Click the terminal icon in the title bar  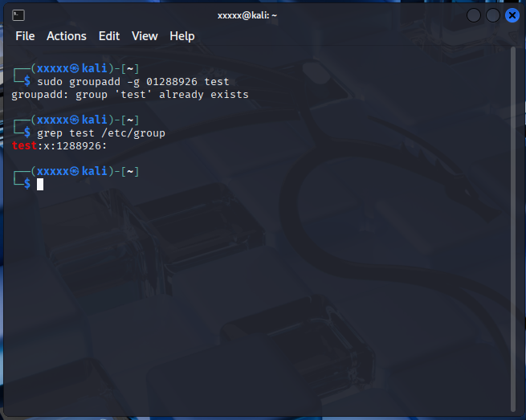coord(18,15)
